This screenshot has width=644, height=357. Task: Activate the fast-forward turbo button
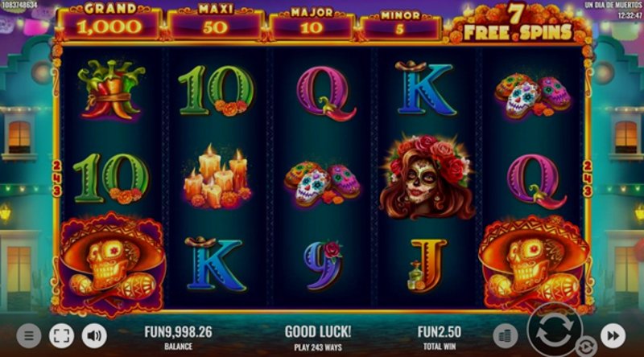613,335
